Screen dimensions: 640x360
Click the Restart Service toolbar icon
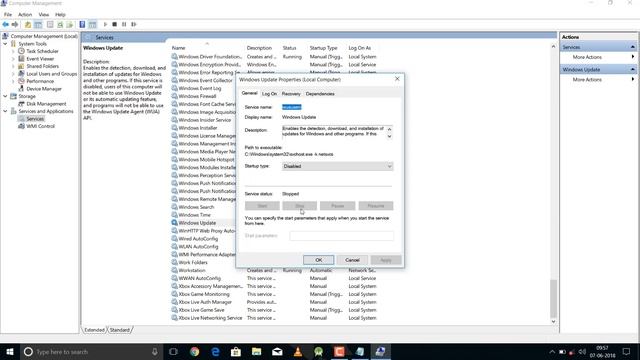[133, 24]
